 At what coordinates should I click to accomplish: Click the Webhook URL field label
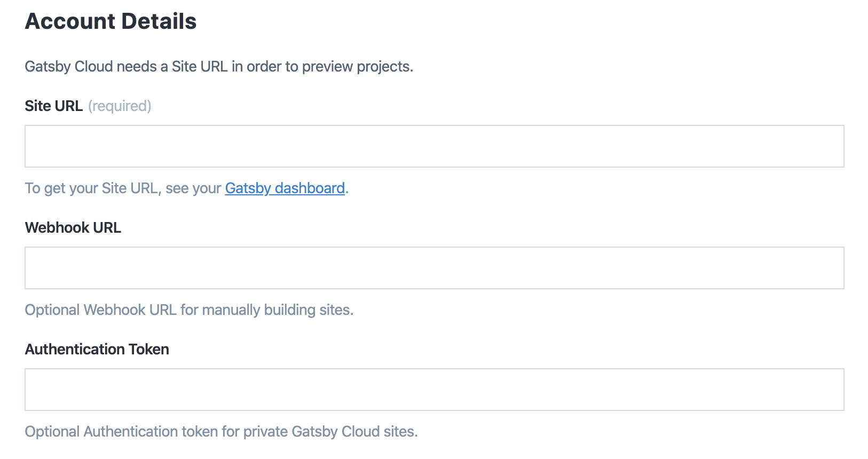pos(73,228)
